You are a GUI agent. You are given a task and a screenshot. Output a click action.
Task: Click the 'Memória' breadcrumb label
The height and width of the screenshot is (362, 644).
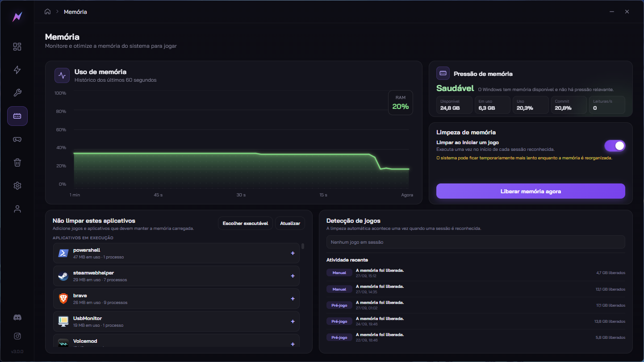click(x=75, y=12)
